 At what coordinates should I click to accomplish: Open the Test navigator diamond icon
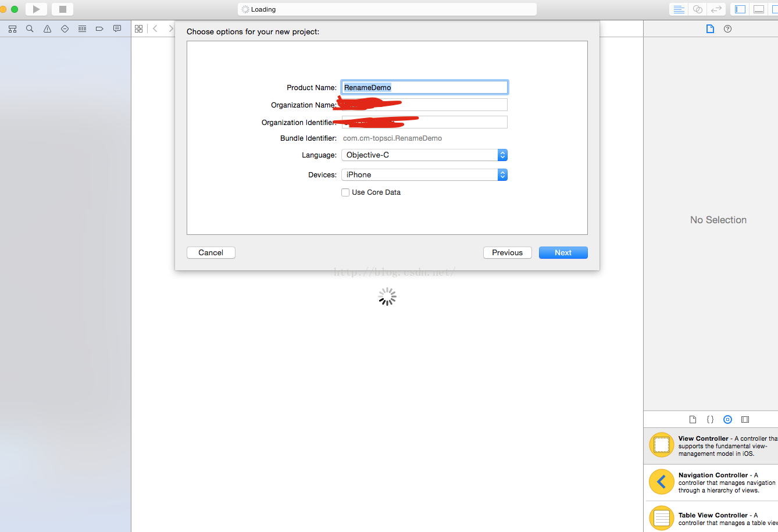point(65,28)
